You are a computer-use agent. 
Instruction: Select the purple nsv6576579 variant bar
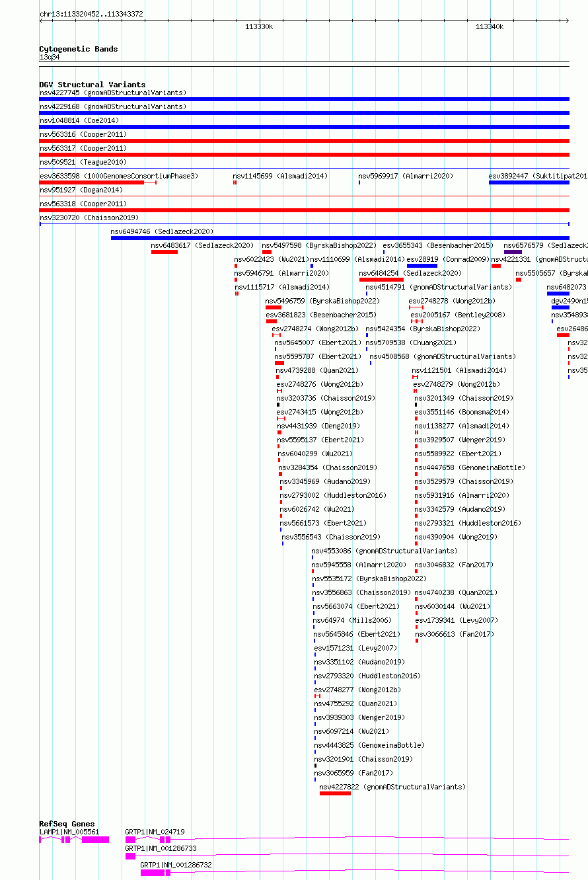(513, 251)
